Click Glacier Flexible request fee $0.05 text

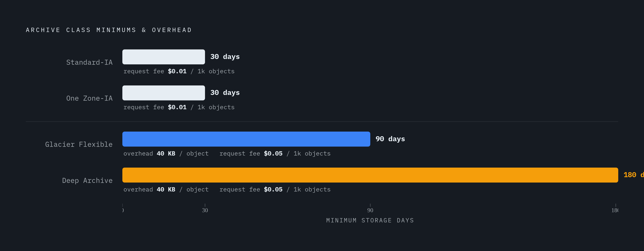[x=275, y=154]
